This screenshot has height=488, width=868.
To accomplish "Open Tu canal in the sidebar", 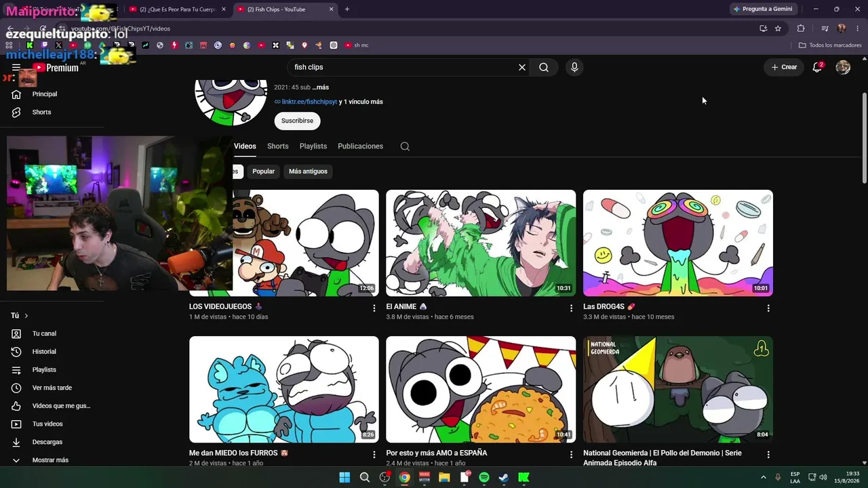I will [45, 333].
